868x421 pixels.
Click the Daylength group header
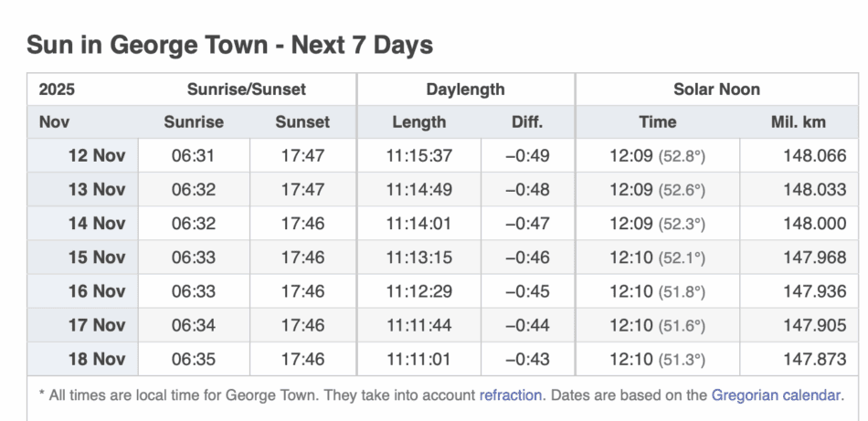465,89
